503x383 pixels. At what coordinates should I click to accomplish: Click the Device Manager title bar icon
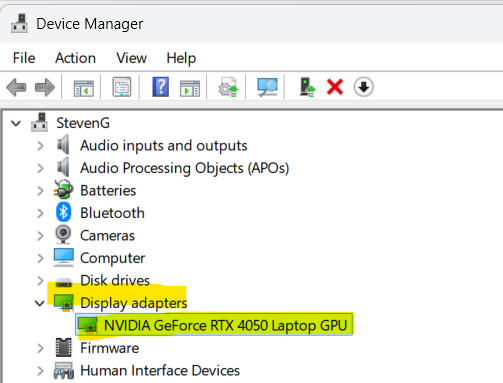pos(19,23)
